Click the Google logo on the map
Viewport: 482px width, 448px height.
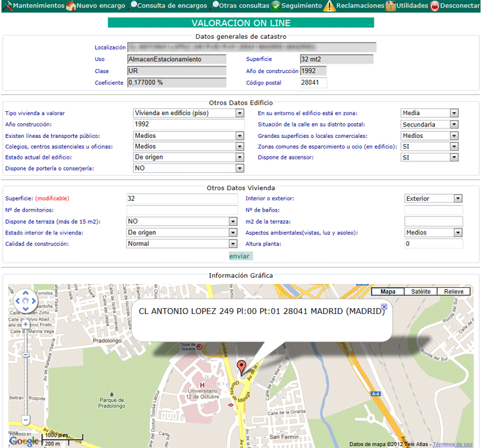[x=23, y=441]
